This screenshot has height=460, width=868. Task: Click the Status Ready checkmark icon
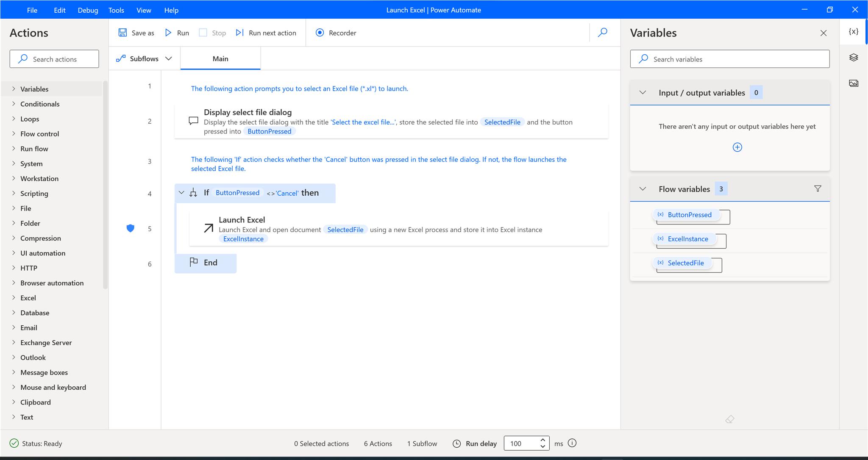pos(14,443)
